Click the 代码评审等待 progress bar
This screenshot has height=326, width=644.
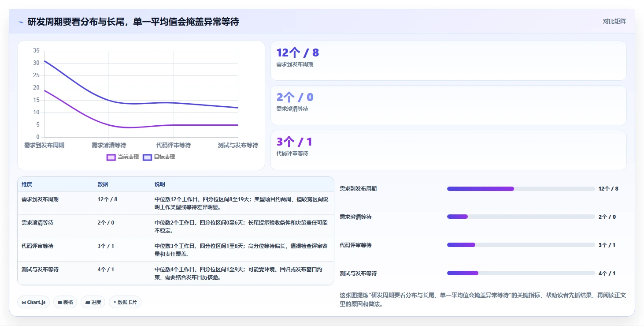click(x=521, y=245)
